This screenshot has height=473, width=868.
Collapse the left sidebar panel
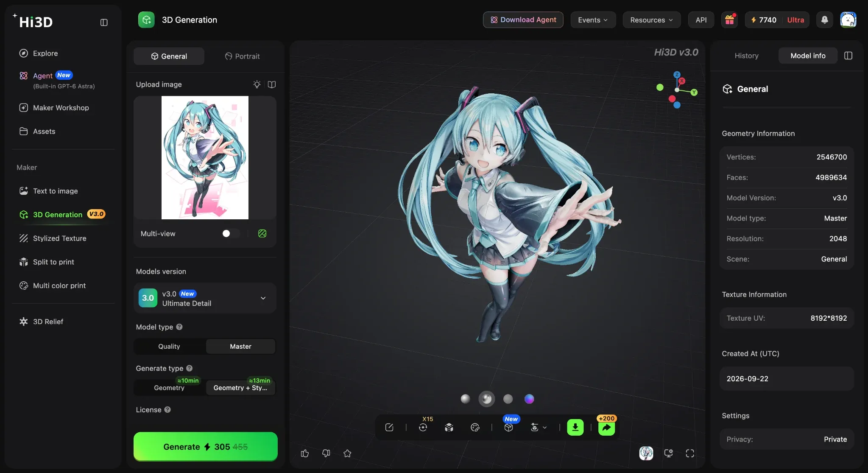104,22
